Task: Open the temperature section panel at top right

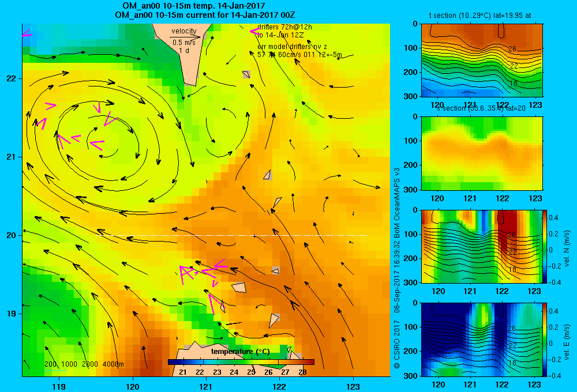Action: tap(482, 61)
